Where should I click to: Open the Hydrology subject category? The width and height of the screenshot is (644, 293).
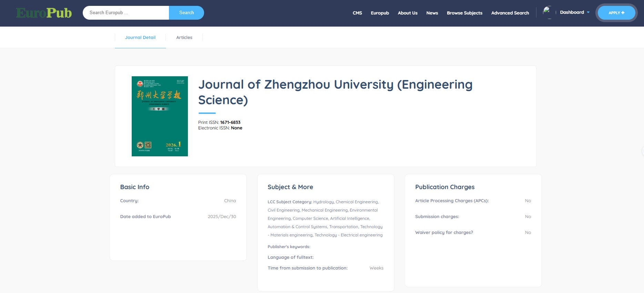point(323,202)
